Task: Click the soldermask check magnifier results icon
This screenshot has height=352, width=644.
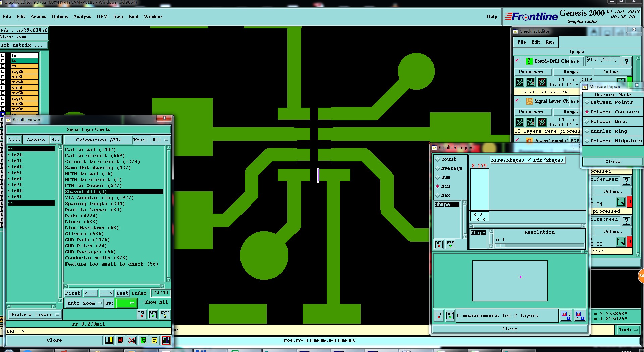Action: point(621,202)
